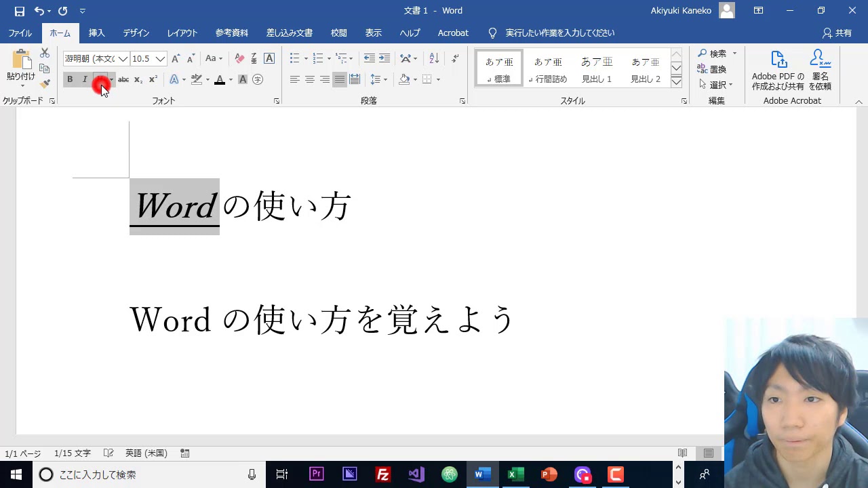Screen dimensions: 868x488
Task: Expand underline style options arrow
Action: pos(111,79)
